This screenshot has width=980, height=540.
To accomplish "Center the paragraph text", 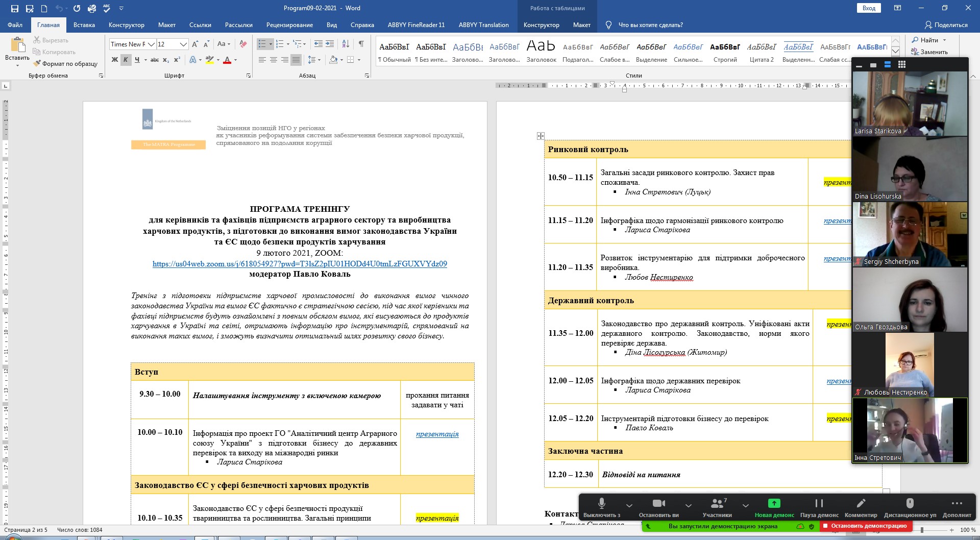I will coord(273,60).
